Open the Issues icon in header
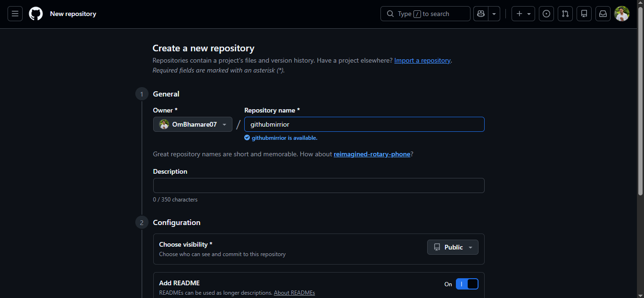Image resolution: width=644 pixels, height=298 pixels. (546, 14)
